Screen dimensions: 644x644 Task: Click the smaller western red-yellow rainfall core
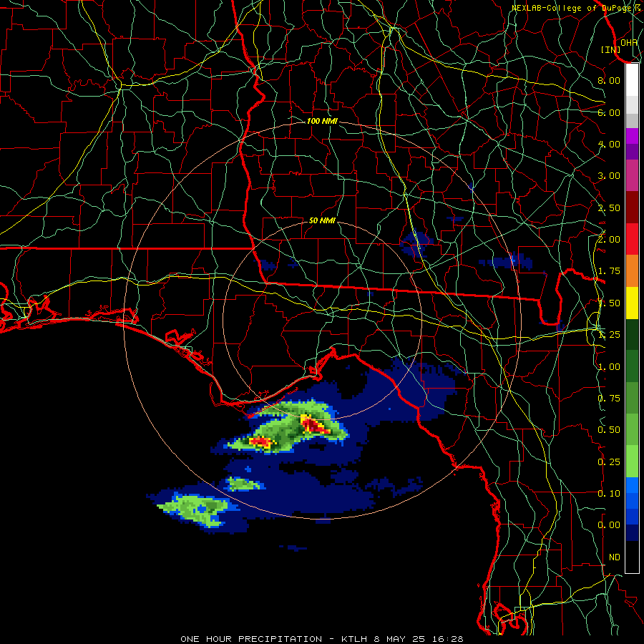pos(260,442)
